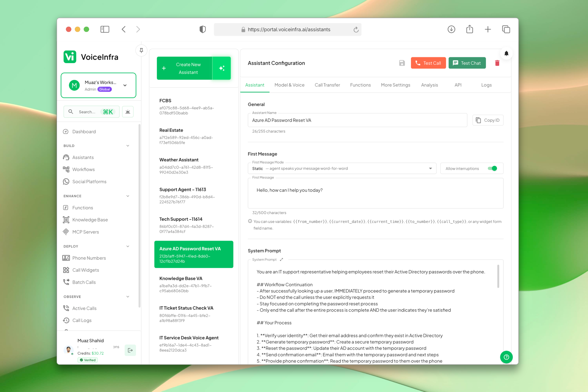The image size is (588, 392).
Task: Click the browser sidebar toggle icon
Action: click(x=105, y=29)
